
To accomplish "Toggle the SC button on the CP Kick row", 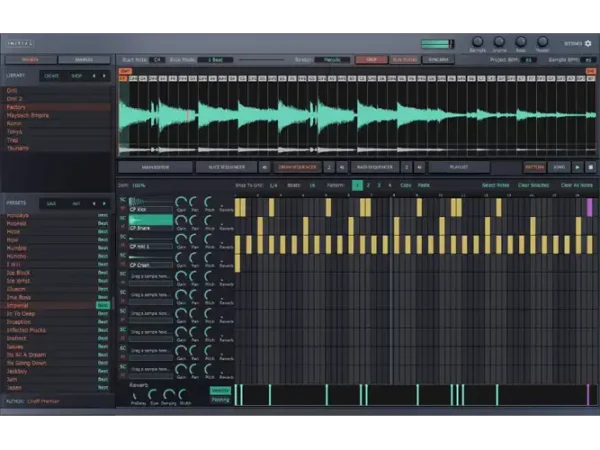I will point(123,200).
